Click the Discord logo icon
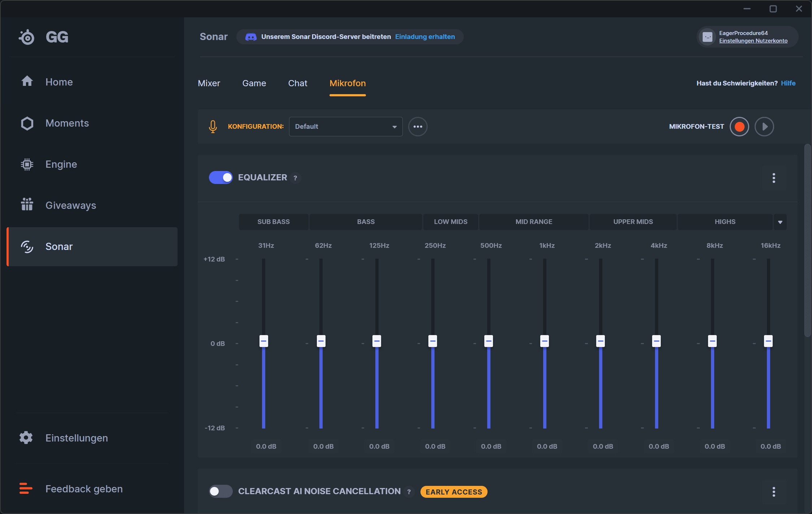 pyautogui.click(x=251, y=37)
